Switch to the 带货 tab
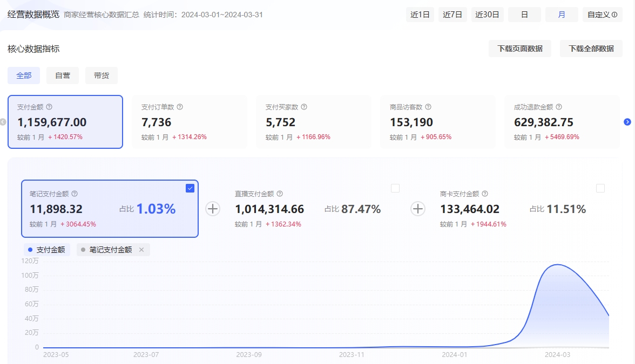635x364 pixels. pyautogui.click(x=102, y=75)
